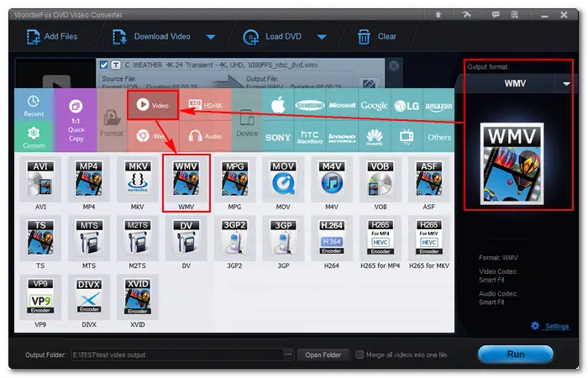Click the large WMV format preview
Image resolution: width=588 pixels, height=378 pixels.
[x=512, y=164]
